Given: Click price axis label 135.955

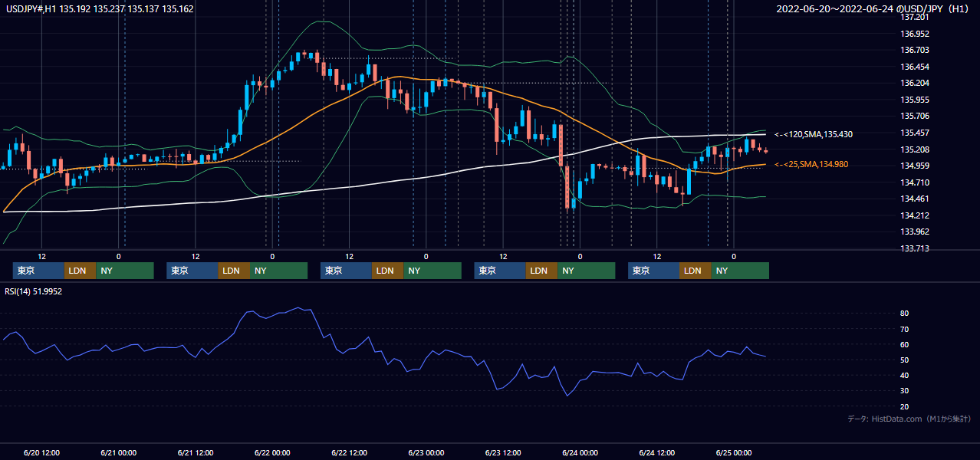Looking at the screenshot, I should pos(916,100).
